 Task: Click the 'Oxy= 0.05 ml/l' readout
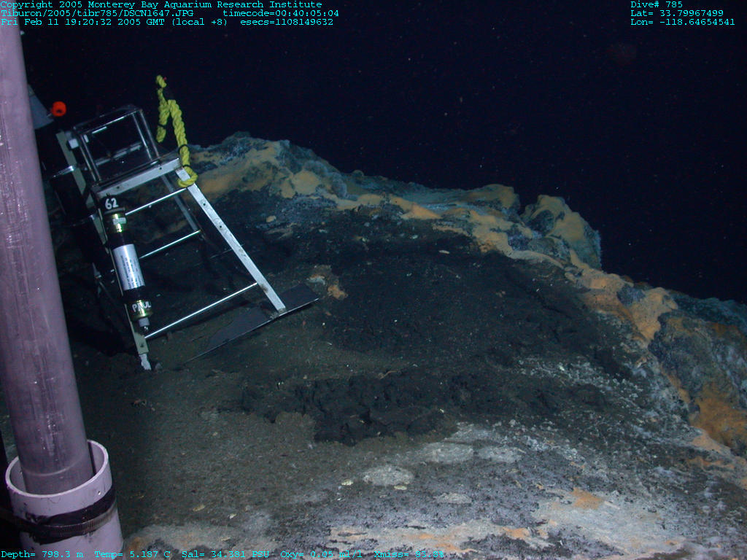321,554
